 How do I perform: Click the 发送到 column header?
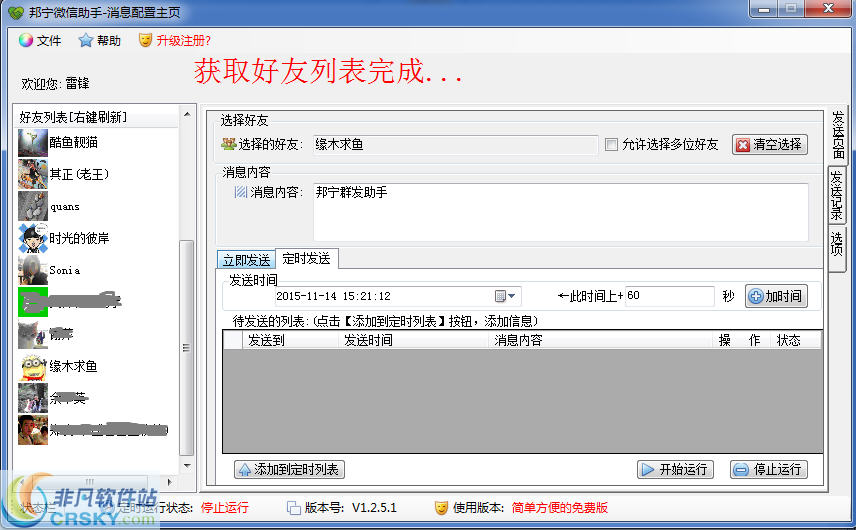290,341
